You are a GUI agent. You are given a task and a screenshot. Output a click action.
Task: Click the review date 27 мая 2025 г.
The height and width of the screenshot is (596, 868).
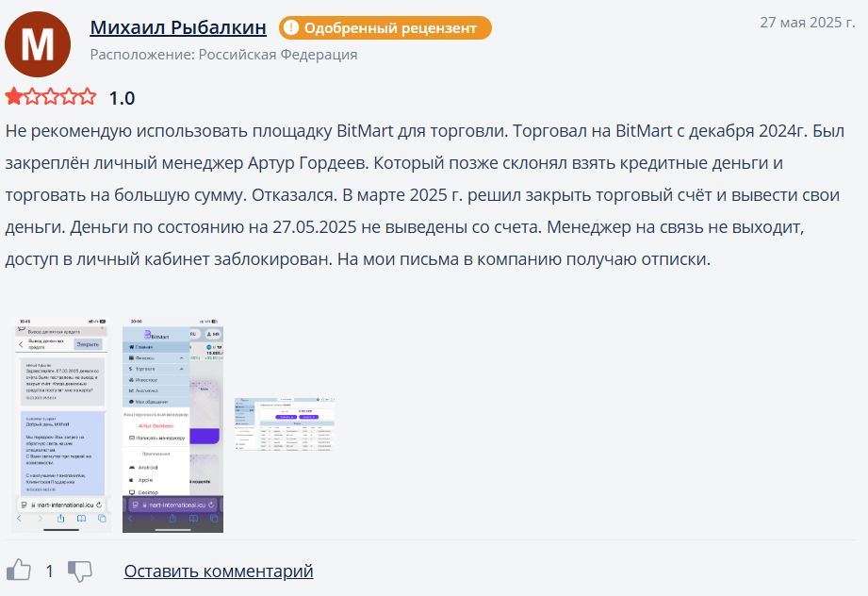[x=807, y=22]
